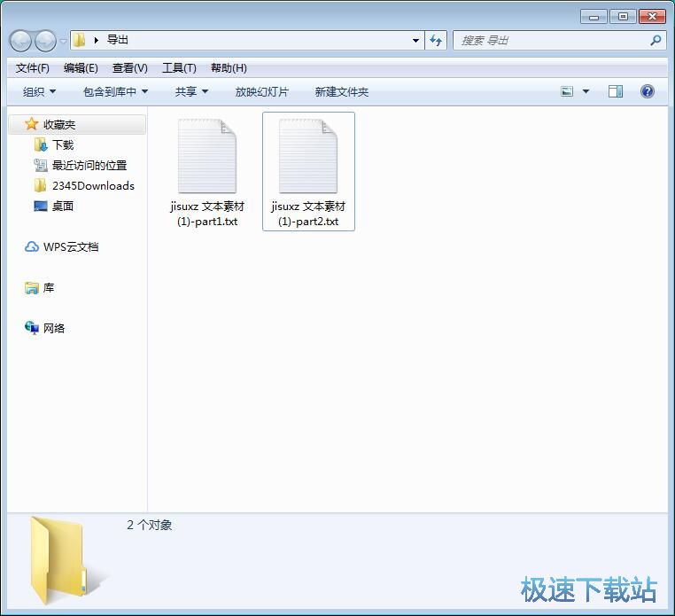
Task: Select the 导出 address bar segment
Action: (118, 40)
